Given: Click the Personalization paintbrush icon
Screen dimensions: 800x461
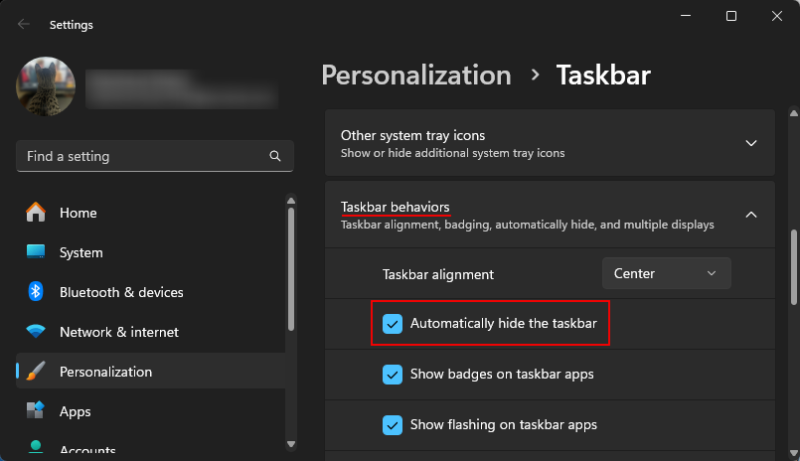Looking at the screenshot, I should (36, 372).
